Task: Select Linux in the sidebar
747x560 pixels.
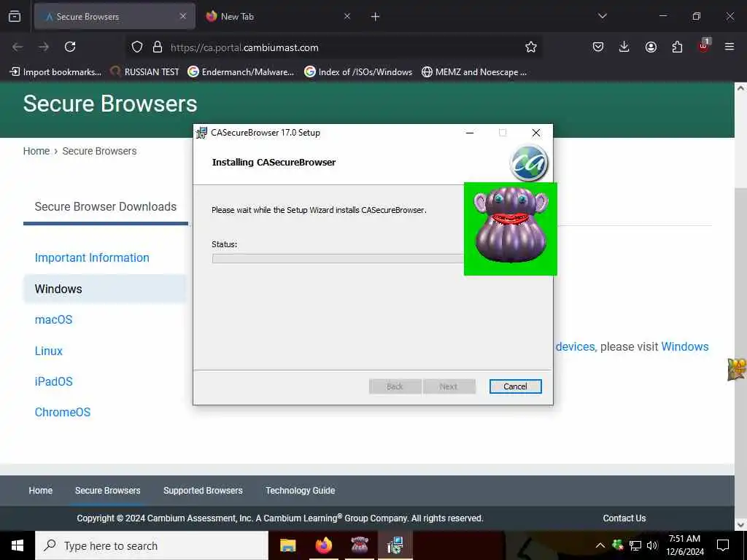Action: coord(49,351)
